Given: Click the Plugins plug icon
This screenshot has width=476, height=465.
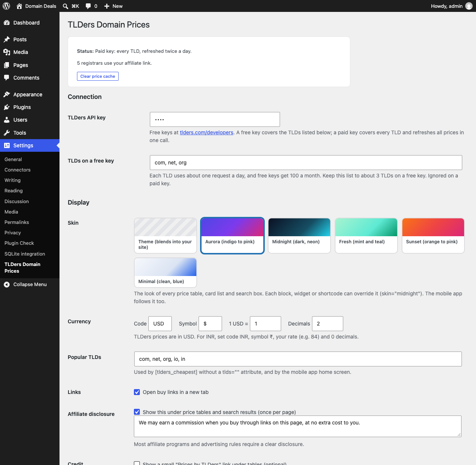Looking at the screenshot, I should pos(7,107).
